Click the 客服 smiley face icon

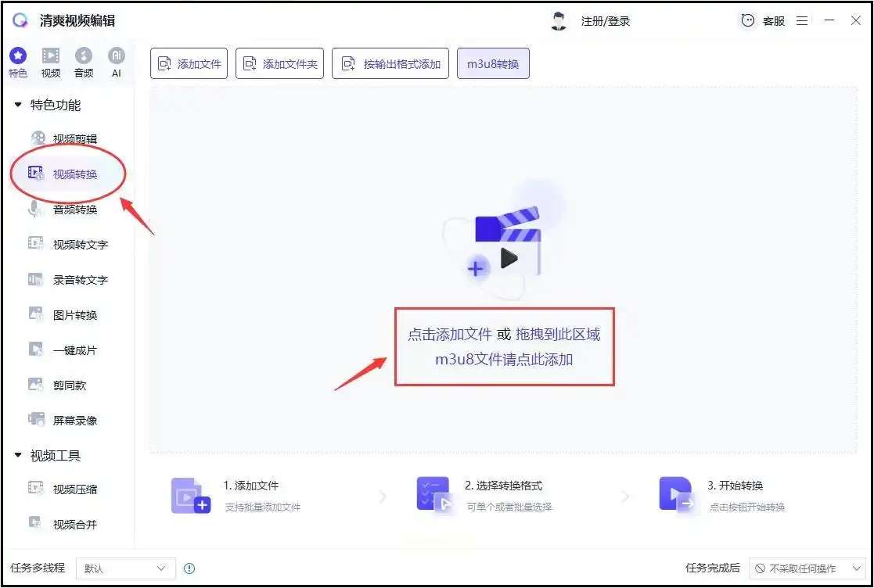747,20
